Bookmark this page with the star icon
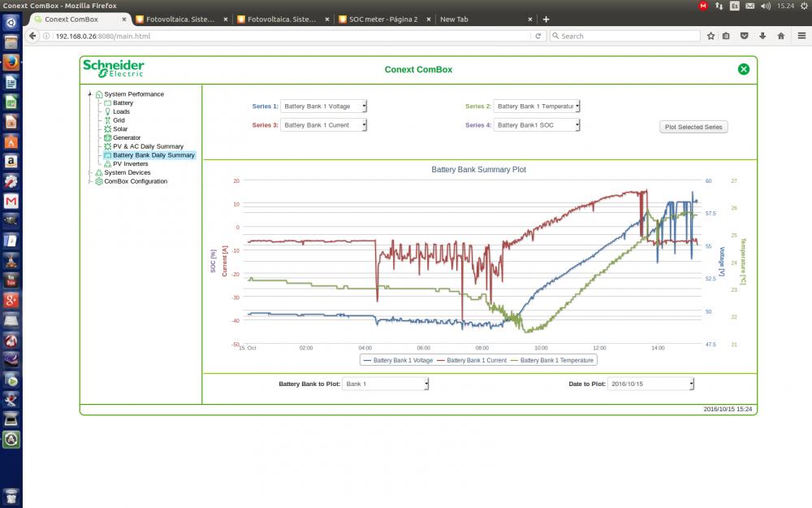812x508 pixels. click(711, 36)
